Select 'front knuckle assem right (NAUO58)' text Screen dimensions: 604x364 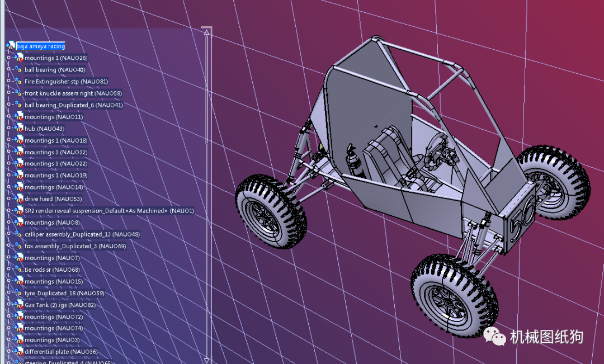pos(73,93)
